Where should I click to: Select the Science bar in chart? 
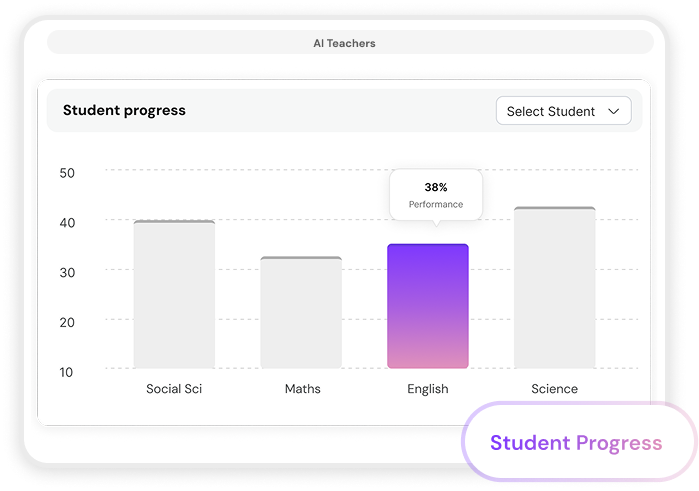pyautogui.click(x=554, y=288)
